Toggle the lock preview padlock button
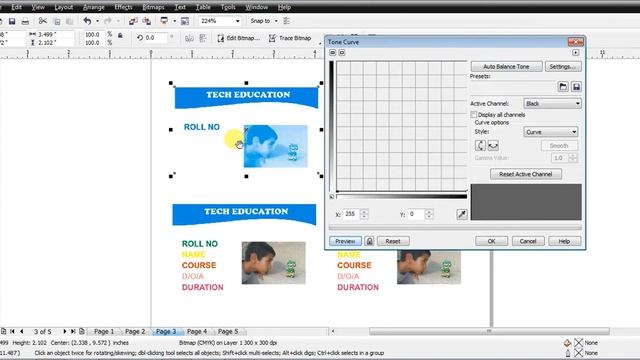The width and height of the screenshot is (640, 360). [x=369, y=241]
